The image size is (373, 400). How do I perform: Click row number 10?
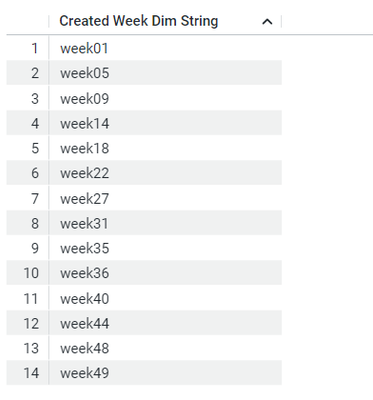coord(31,273)
